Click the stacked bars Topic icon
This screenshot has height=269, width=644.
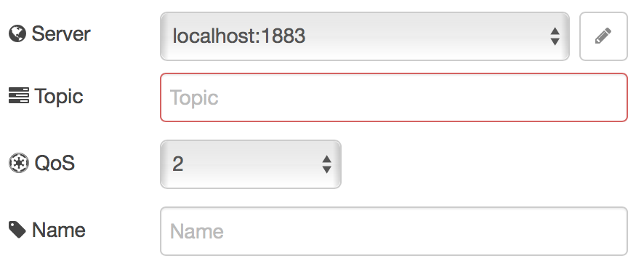click(18, 96)
